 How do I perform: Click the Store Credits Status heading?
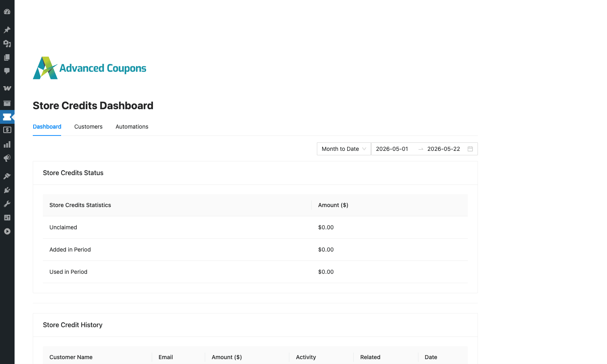click(x=73, y=173)
